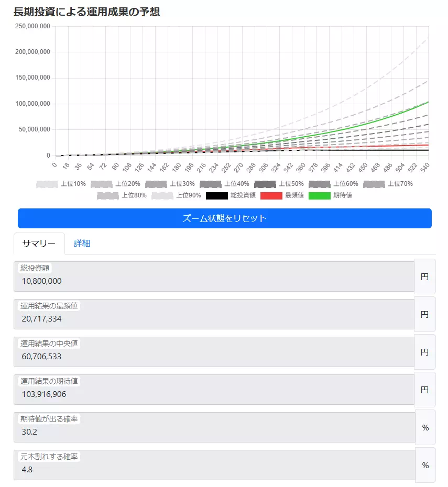Click the ズーム状態をリセット button
This screenshot has height=487, width=448.
pos(224,218)
